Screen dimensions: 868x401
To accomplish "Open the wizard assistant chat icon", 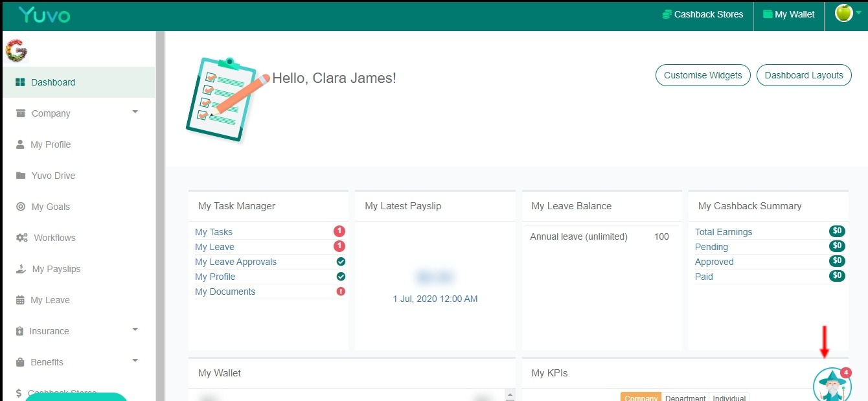I will pyautogui.click(x=832, y=386).
